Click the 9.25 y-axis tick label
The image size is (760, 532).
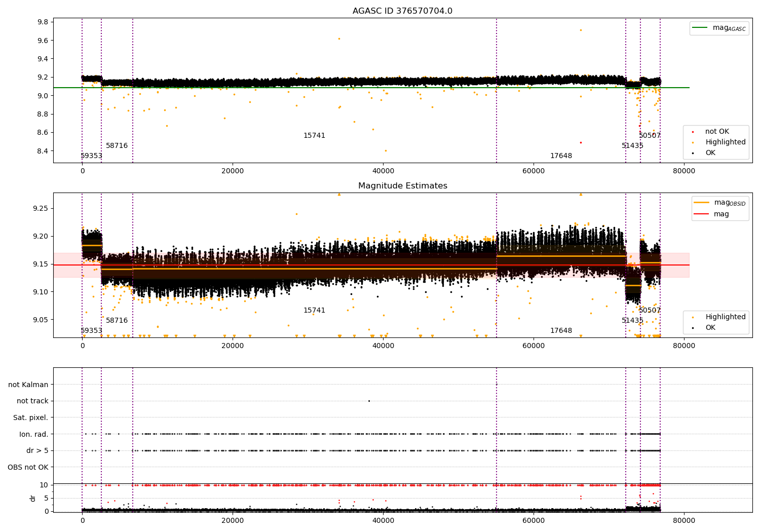41,209
